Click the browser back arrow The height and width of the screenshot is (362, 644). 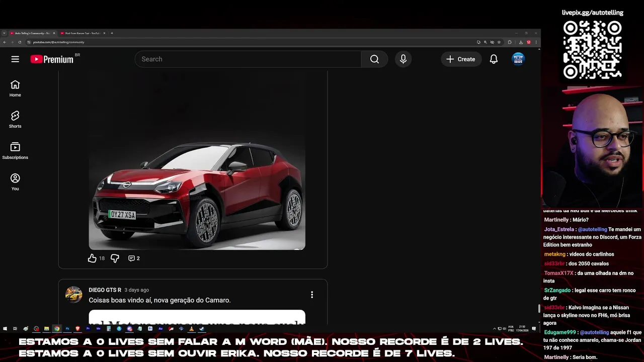click(5, 42)
